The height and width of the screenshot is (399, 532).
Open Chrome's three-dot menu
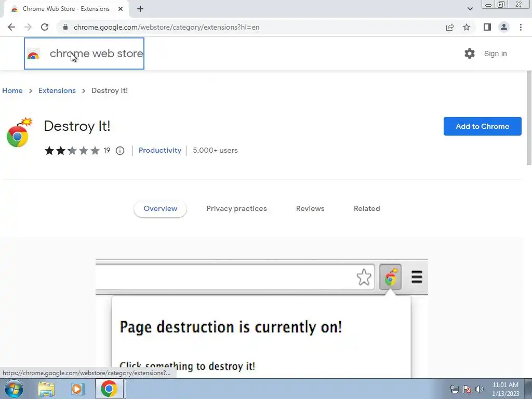[521, 27]
